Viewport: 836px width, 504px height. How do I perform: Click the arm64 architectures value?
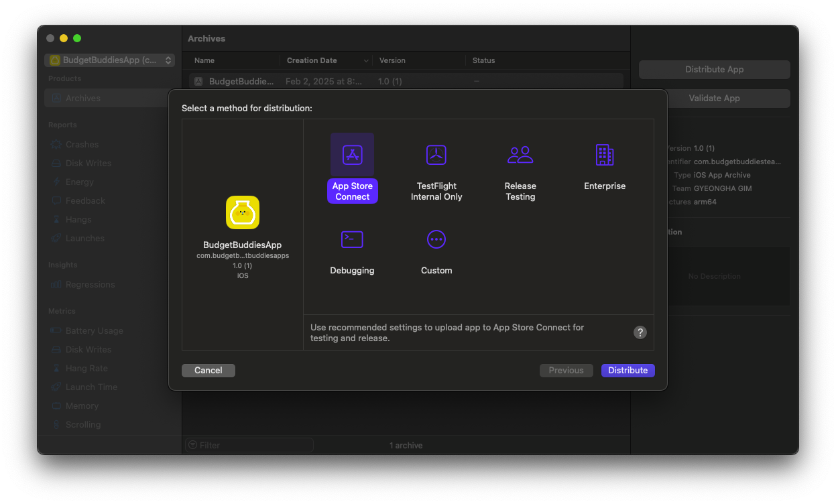point(705,202)
